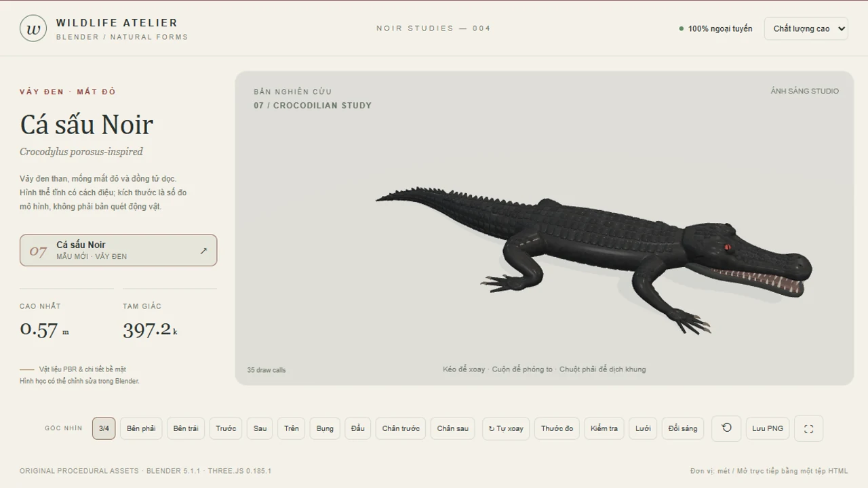Click the 'Cá sấu Noir' main heading
Image resolution: width=868 pixels, height=488 pixels.
coord(87,125)
